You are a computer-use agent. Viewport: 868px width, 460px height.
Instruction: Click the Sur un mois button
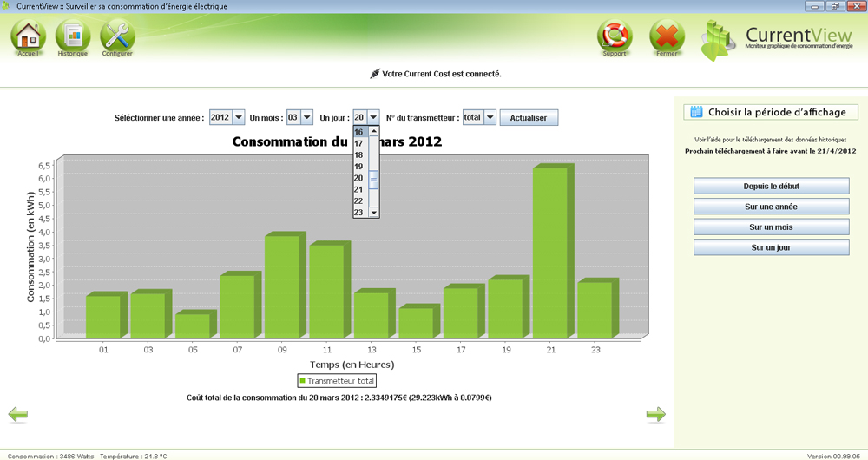(x=771, y=227)
